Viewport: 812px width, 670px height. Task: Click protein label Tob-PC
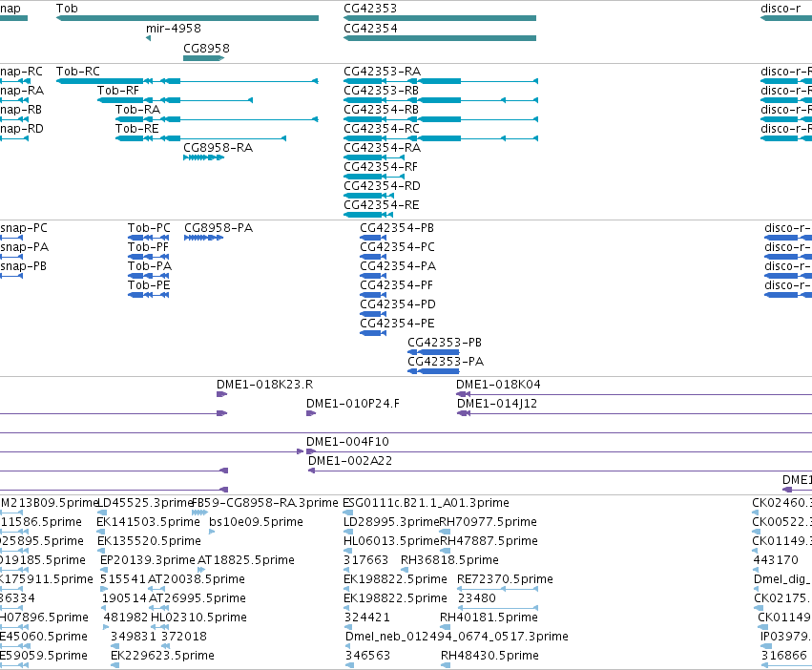[x=149, y=228]
